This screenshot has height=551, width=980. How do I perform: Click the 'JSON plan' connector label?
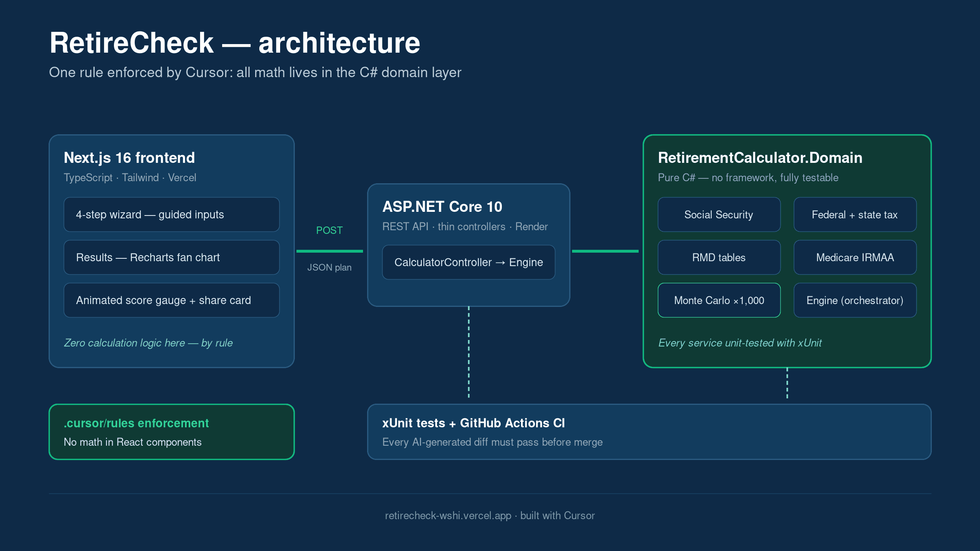[x=330, y=267]
